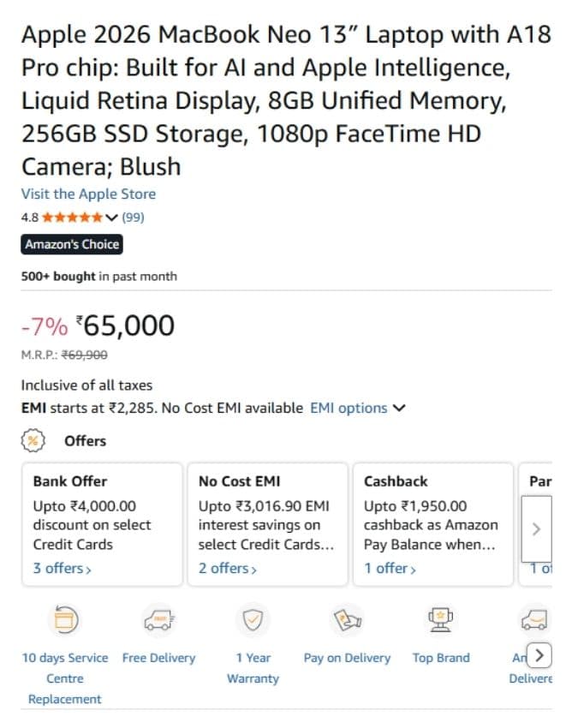This screenshot has width=578, height=728.
Task: Select the Cashback offer card
Action: tap(433, 524)
